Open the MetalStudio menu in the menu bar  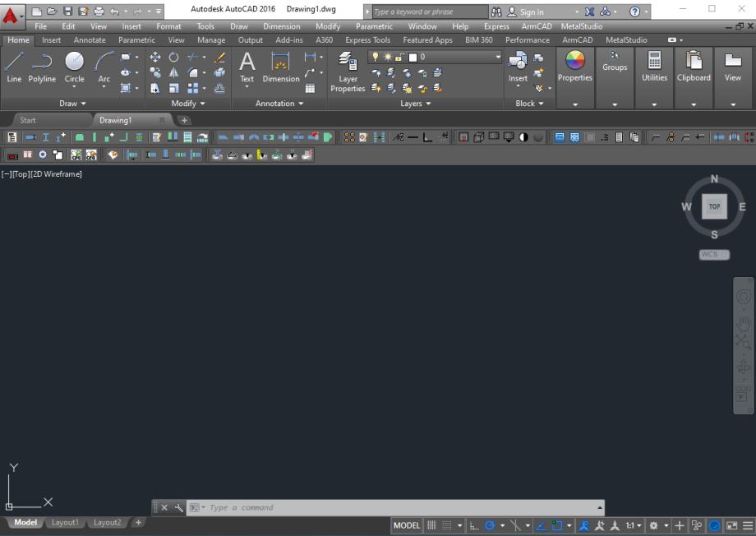(582, 26)
